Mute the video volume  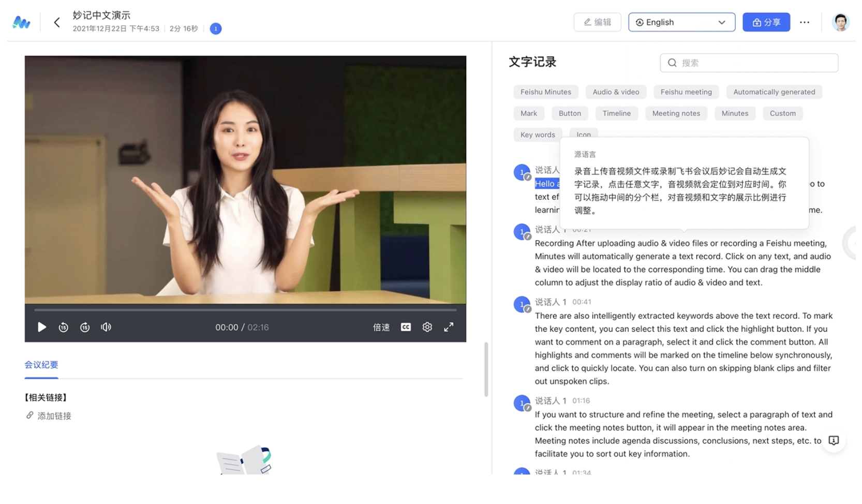pos(106,327)
